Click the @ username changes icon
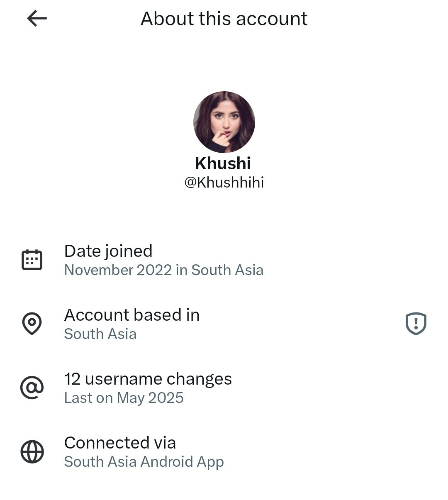Image resolution: width=448 pixels, height=500 pixels. click(x=32, y=388)
